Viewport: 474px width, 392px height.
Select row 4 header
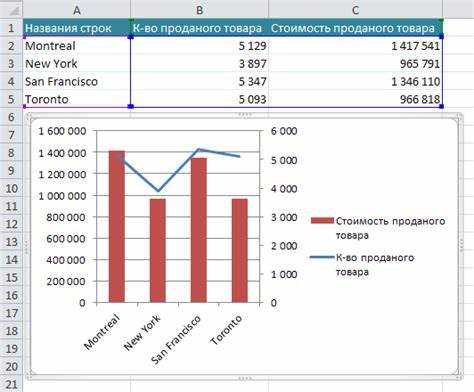pos(11,81)
